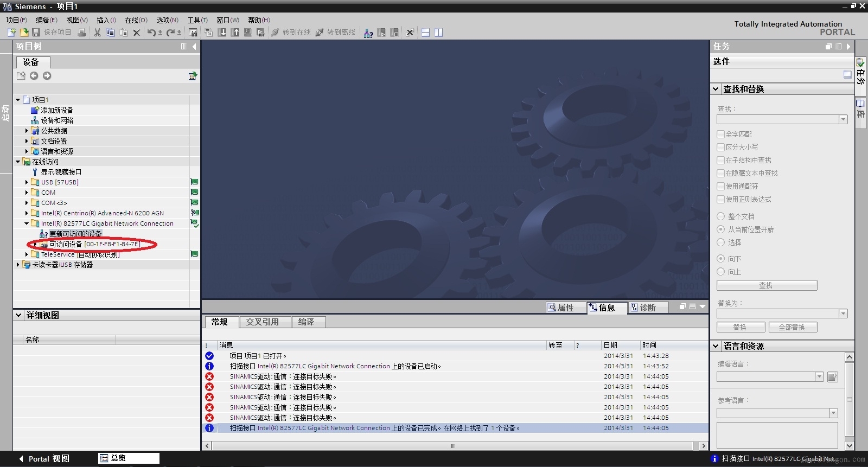Collapse 在线访问 tree node
The width and height of the screenshot is (868, 467).
18,162
